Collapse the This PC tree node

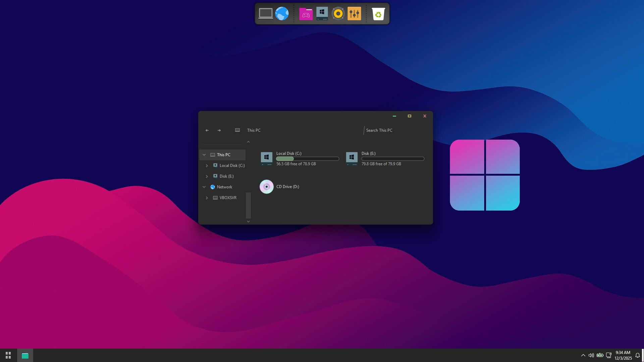click(x=204, y=155)
